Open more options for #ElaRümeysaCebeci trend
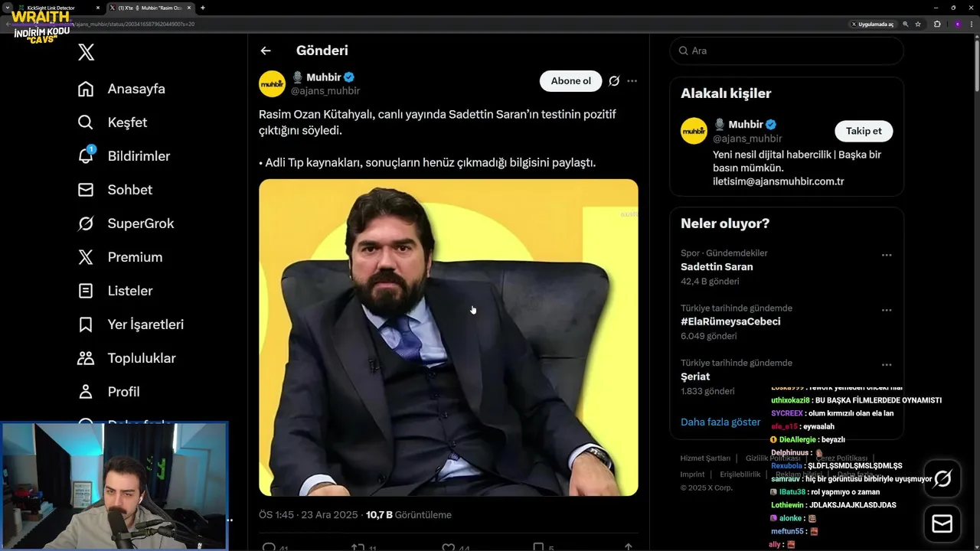The width and height of the screenshot is (980, 551). (x=887, y=310)
